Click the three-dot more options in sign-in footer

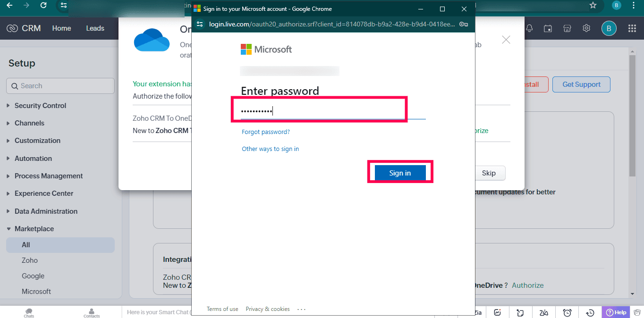pyautogui.click(x=302, y=310)
